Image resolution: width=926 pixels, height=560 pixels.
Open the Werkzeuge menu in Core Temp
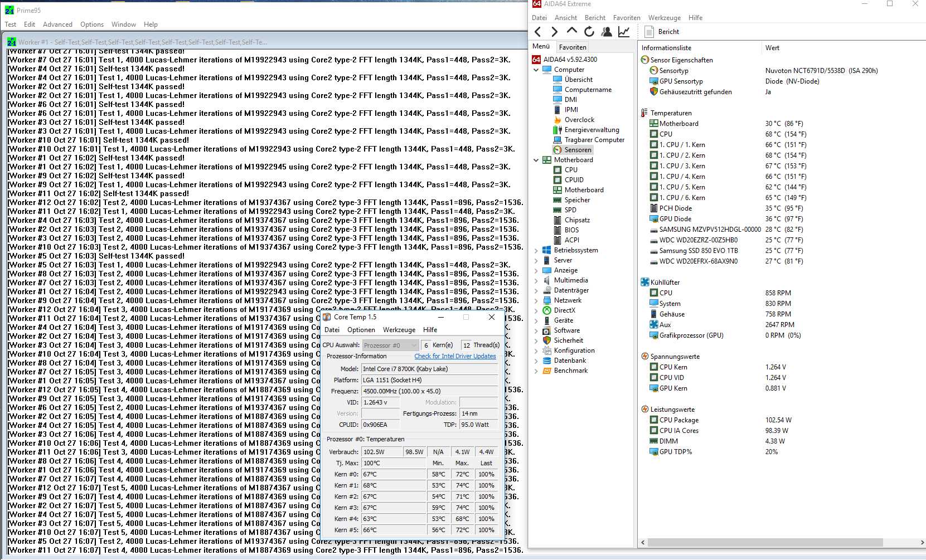(x=399, y=330)
